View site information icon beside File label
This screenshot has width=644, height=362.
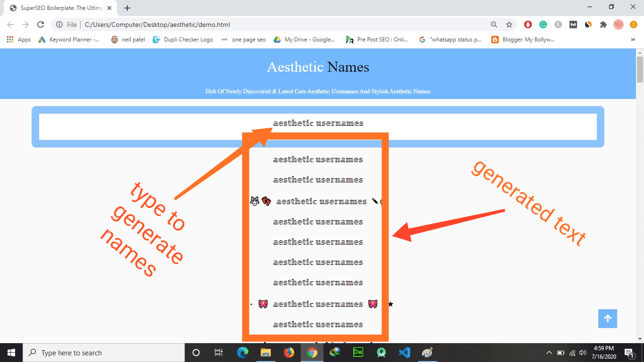(59, 25)
